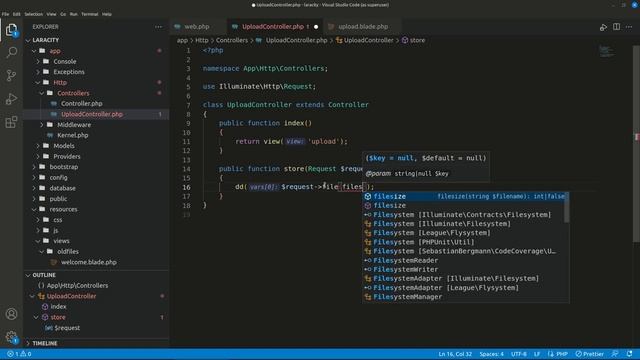
Task: Select filesize function suggestion with cube icon
Action: [x=464, y=196]
